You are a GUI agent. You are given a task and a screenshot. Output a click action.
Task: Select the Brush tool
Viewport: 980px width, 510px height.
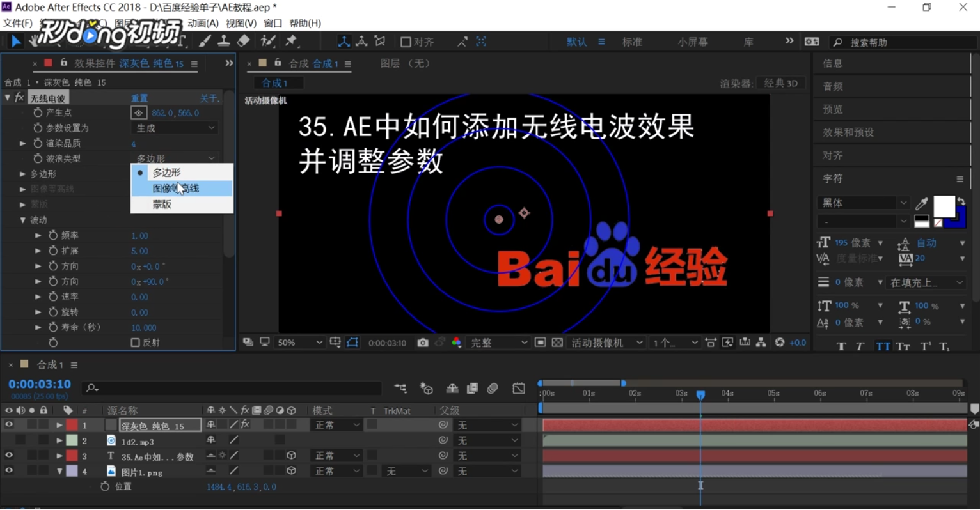click(205, 42)
